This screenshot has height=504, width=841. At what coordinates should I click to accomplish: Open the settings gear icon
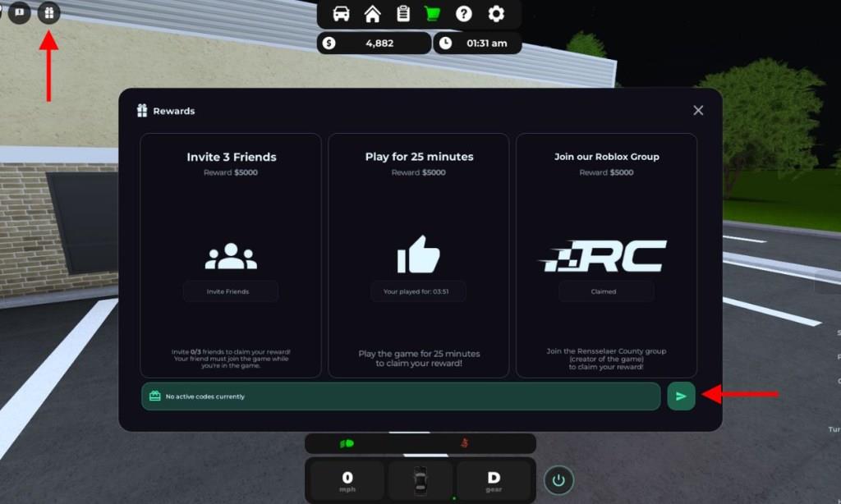[x=496, y=14]
